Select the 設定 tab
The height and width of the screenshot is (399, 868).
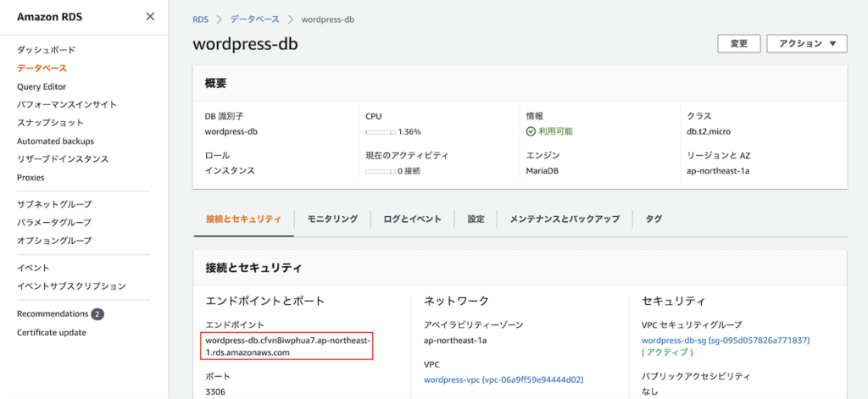tap(476, 219)
